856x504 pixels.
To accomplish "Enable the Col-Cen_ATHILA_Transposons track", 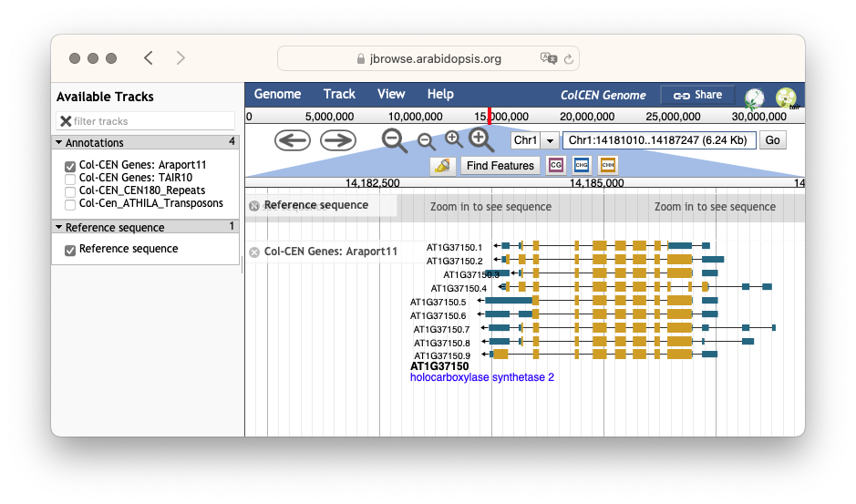I will tap(70, 205).
